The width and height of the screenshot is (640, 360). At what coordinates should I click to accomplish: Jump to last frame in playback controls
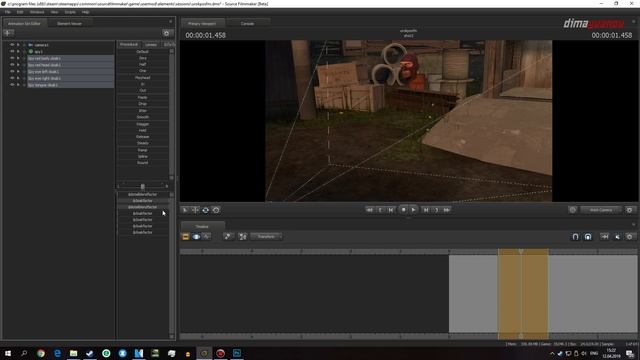click(x=447, y=210)
